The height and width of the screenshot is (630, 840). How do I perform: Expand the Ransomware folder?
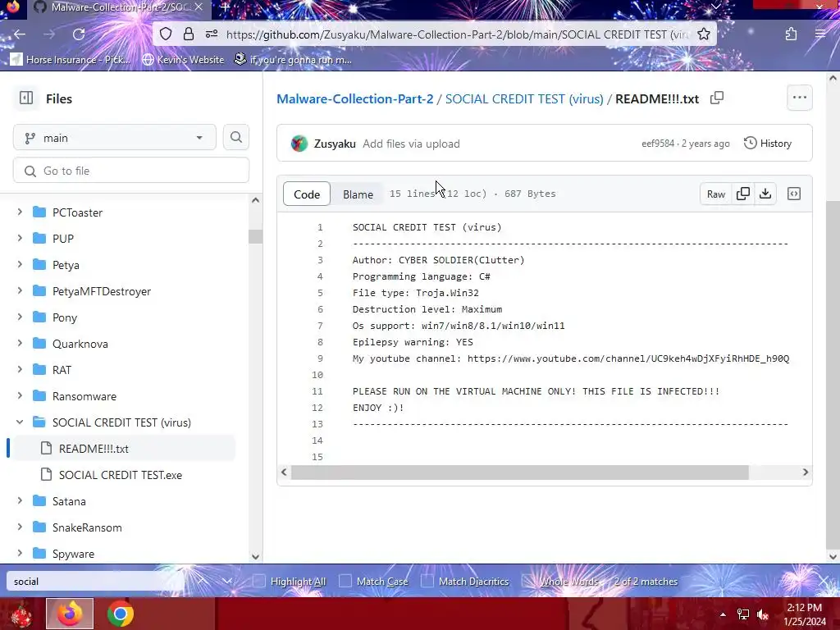pyautogui.click(x=20, y=396)
